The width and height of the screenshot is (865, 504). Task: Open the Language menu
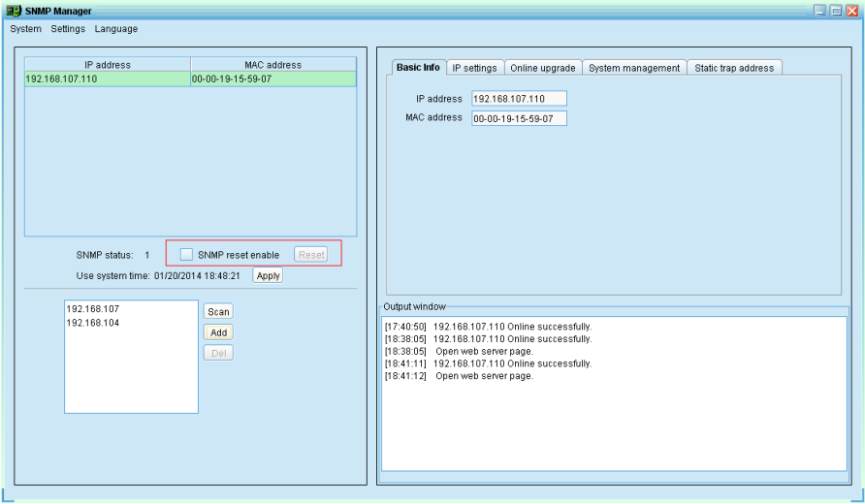tap(115, 29)
